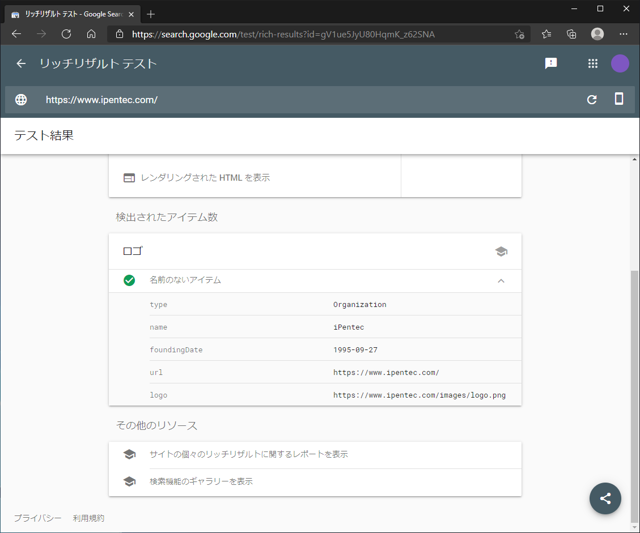Open browser collections
The height and width of the screenshot is (533, 640).
coord(571,34)
